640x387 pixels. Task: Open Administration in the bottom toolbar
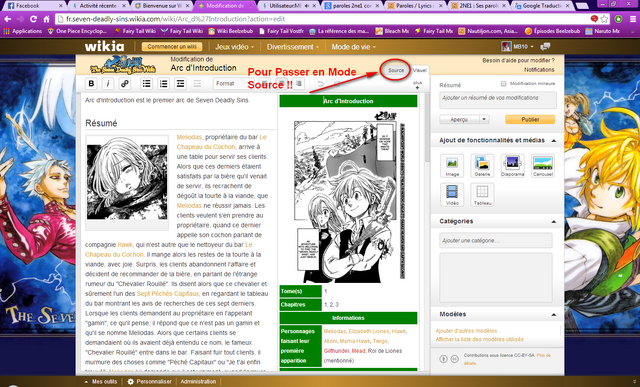[x=198, y=381]
